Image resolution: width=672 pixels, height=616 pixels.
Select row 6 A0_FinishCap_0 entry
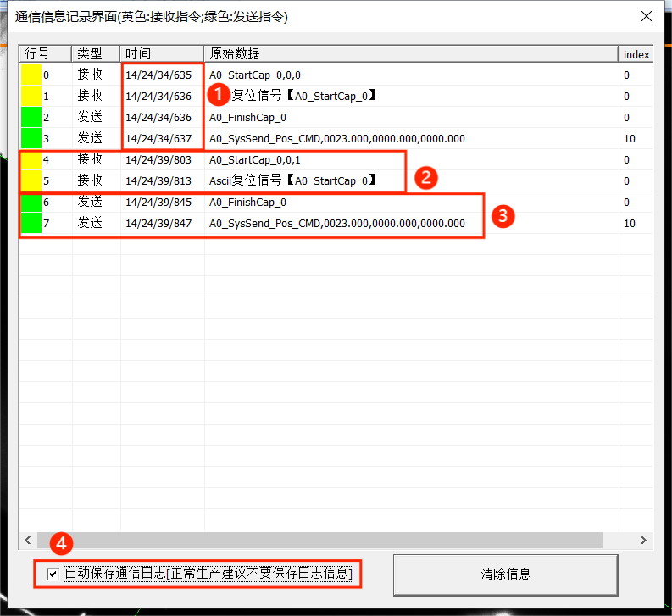click(247, 202)
